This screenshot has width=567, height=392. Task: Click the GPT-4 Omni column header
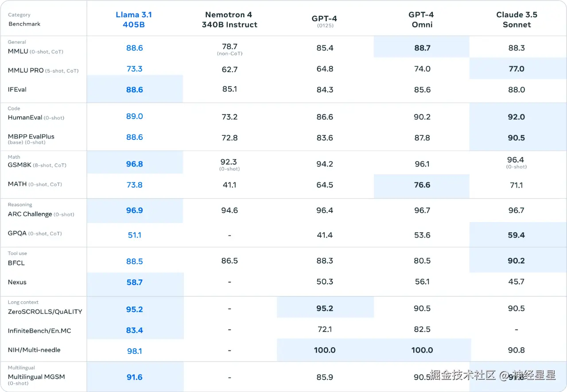coord(422,19)
